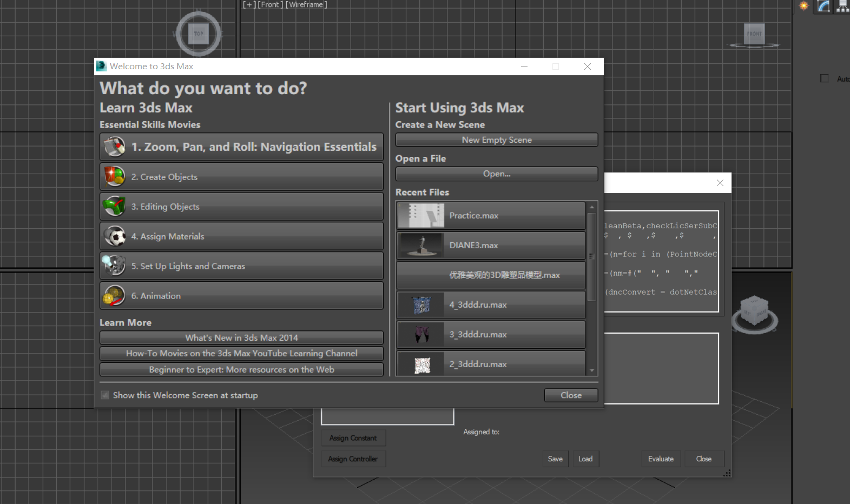The width and height of the screenshot is (850, 504).
Task: Click Save in the expression dialog
Action: pyautogui.click(x=555, y=459)
